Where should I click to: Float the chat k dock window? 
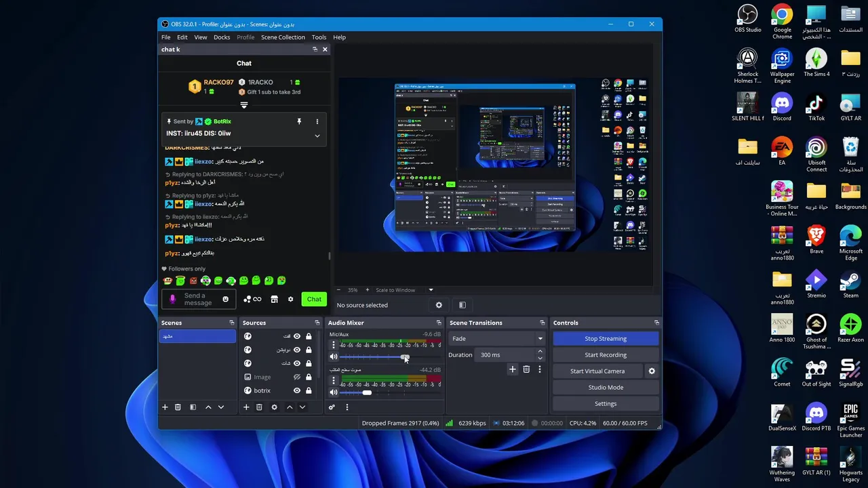click(315, 49)
